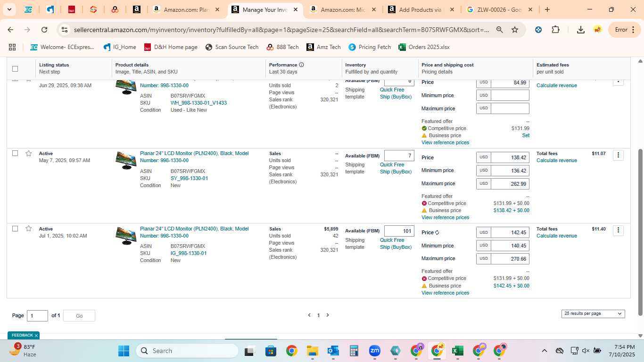
Task: Click the monitor thumbnail for SY listing
Action: tap(126, 161)
